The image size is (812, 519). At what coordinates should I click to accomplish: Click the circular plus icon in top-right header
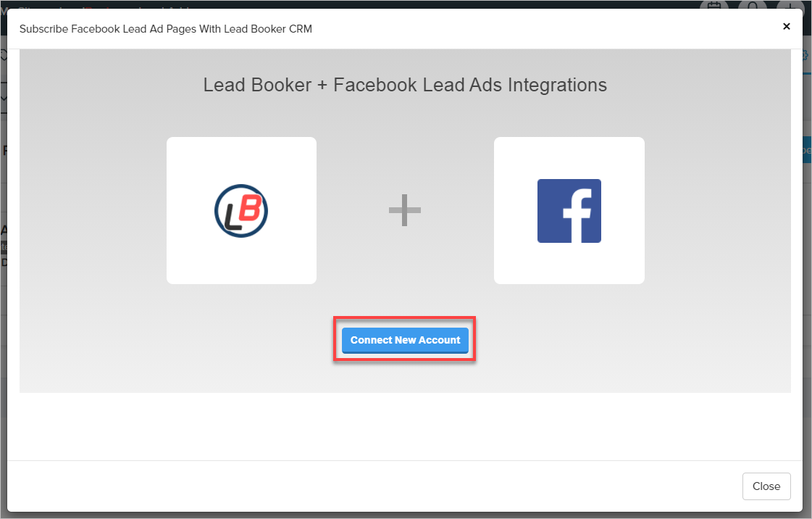click(x=790, y=5)
